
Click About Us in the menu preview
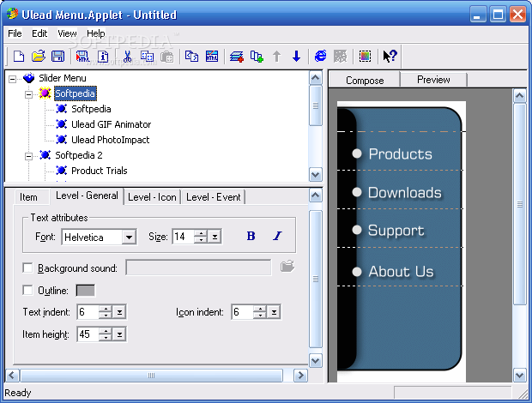[401, 272]
